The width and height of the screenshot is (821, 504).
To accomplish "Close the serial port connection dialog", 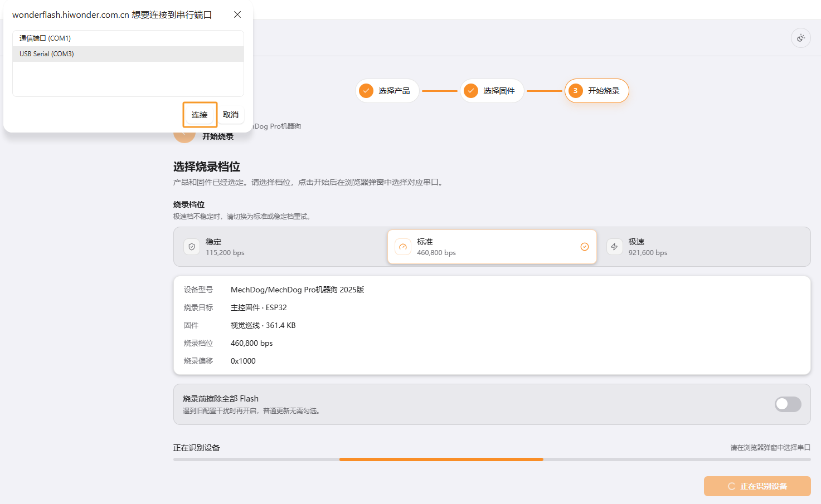I will (x=237, y=14).
